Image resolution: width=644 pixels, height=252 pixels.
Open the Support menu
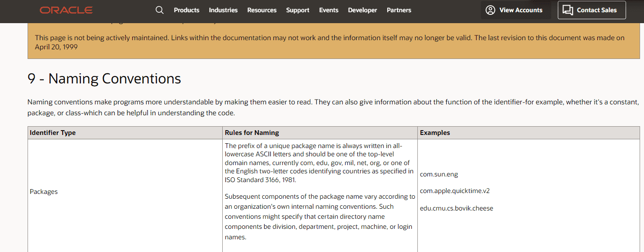pos(297,10)
